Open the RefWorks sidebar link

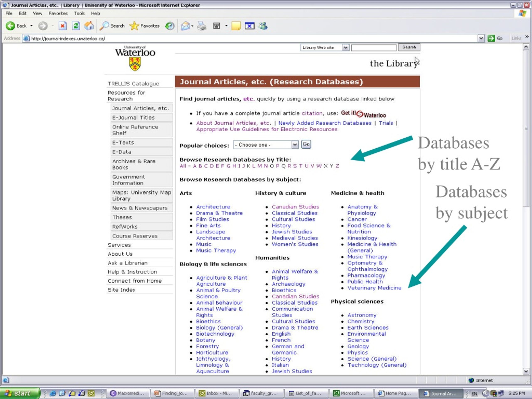coord(125,227)
